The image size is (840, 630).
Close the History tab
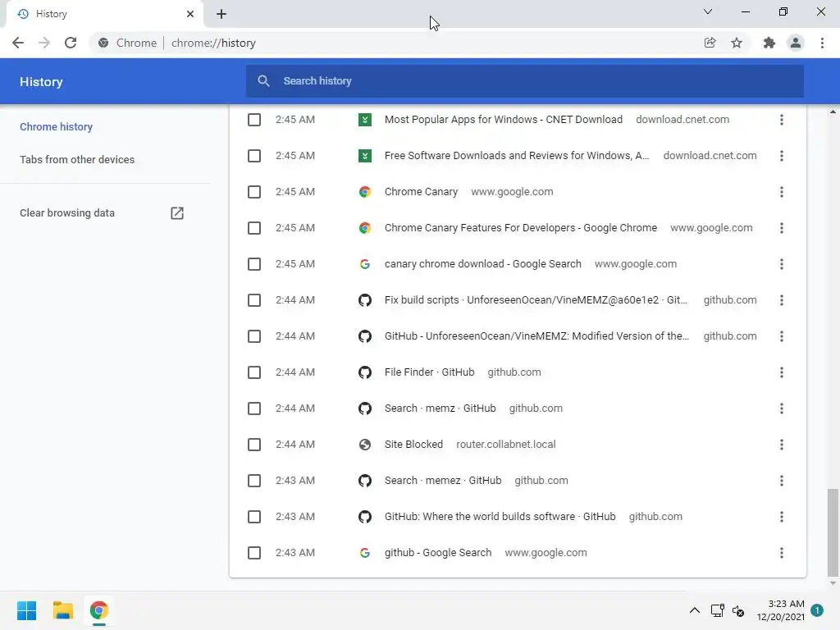pyautogui.click(x=190, y=14)
